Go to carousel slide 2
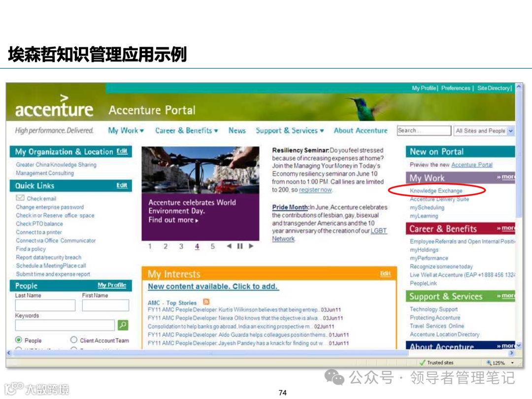Image resolution: width=532 pixels, height=399 pixels. click(x=166, y=246)
